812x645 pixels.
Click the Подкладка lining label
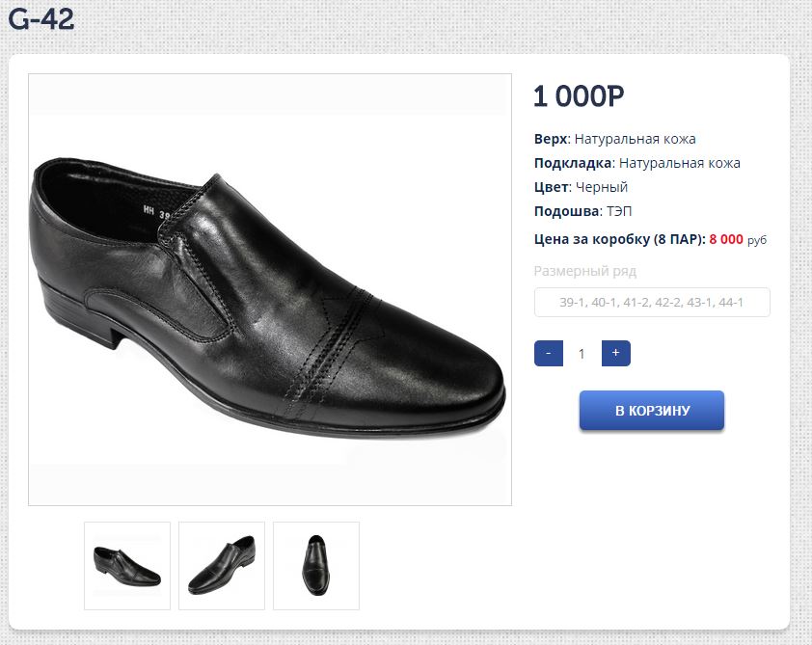click(x=573, y=163)
